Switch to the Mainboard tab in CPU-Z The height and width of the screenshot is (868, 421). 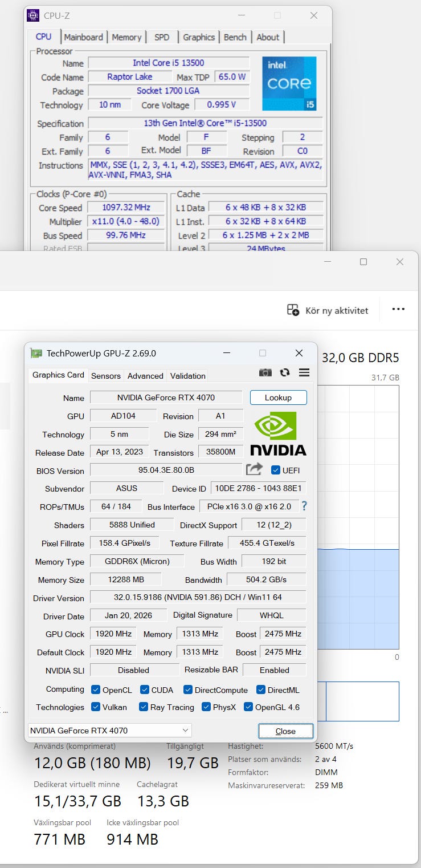point(84,37)
